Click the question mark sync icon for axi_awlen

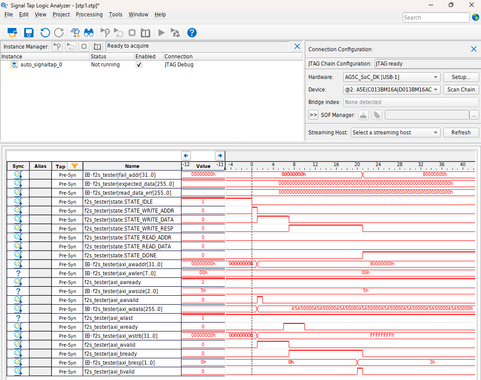18,273
